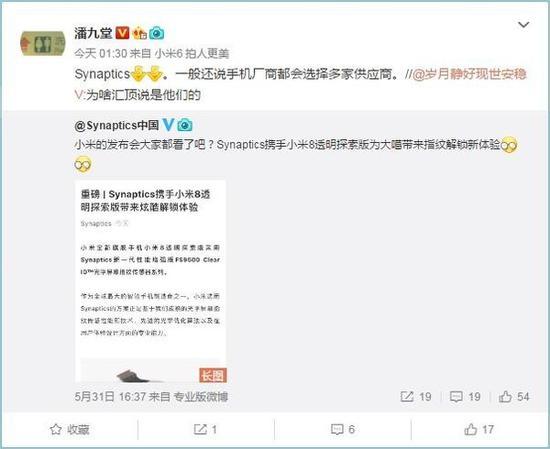The image size is (550, 449).
Task: Click blue V badge beside Synaptics中国
Action: pyautogui.click(x=168, y=125)
